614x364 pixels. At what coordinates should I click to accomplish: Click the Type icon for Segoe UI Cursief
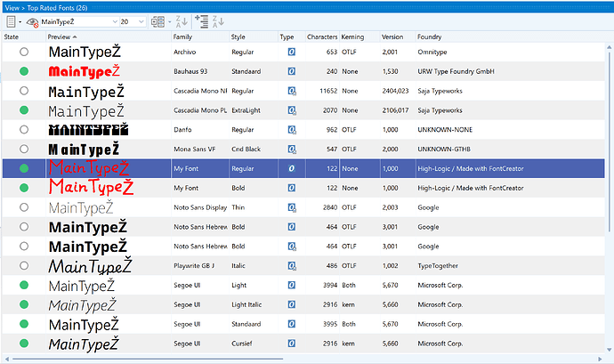[x=291, y=344]
